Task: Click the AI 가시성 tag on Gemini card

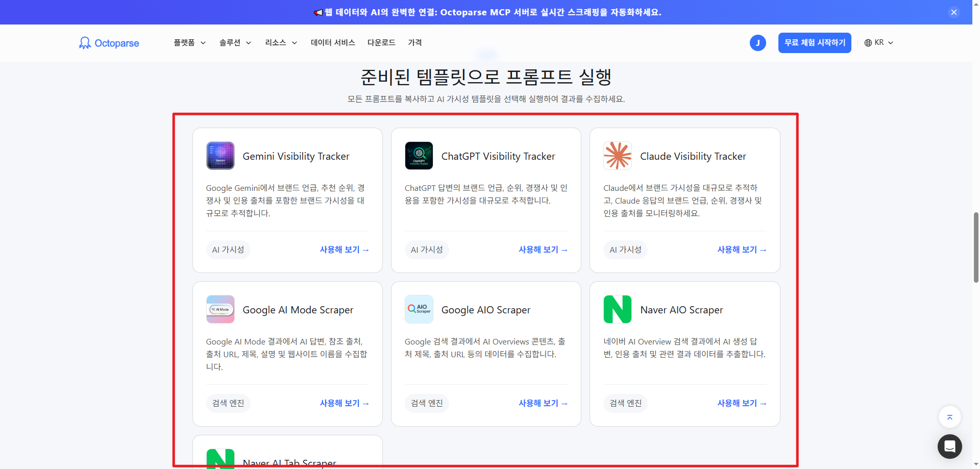Action: tap(228, 250)
